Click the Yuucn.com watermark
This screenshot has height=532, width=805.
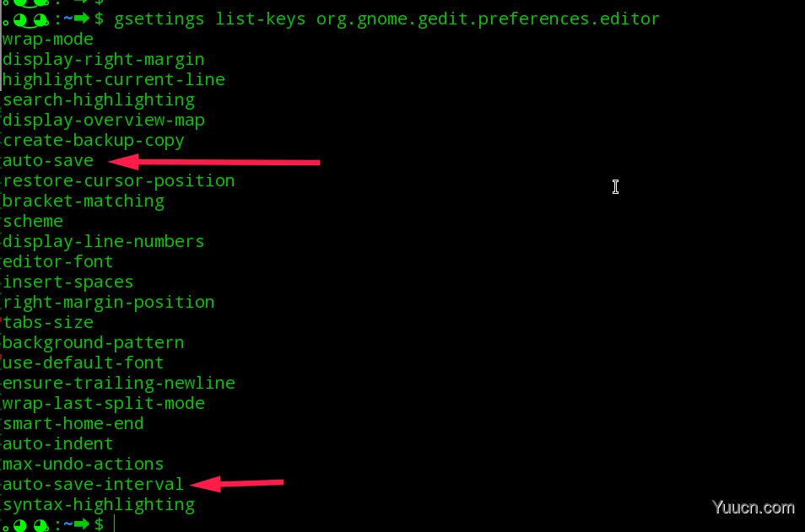tap(754, 508)
